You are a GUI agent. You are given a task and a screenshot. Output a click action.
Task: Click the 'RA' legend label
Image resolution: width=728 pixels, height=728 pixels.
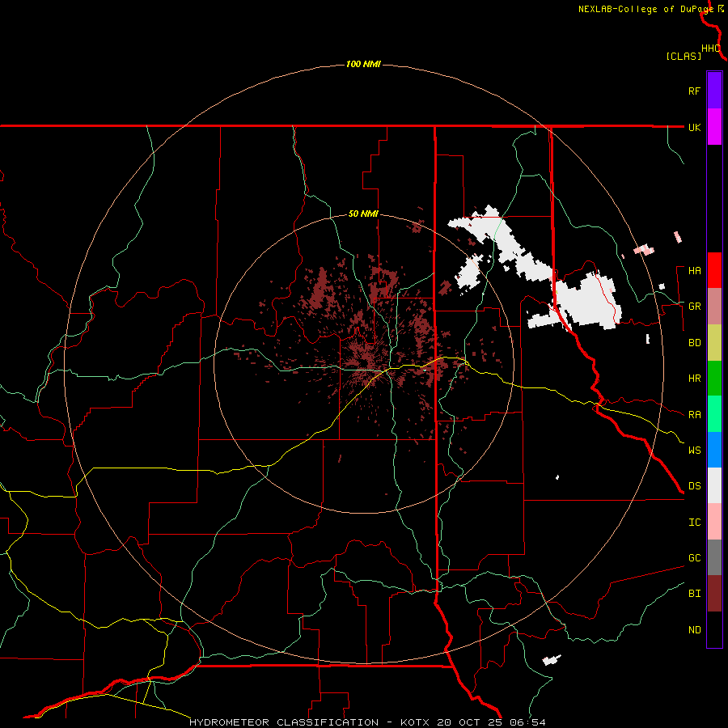[694, 415]
